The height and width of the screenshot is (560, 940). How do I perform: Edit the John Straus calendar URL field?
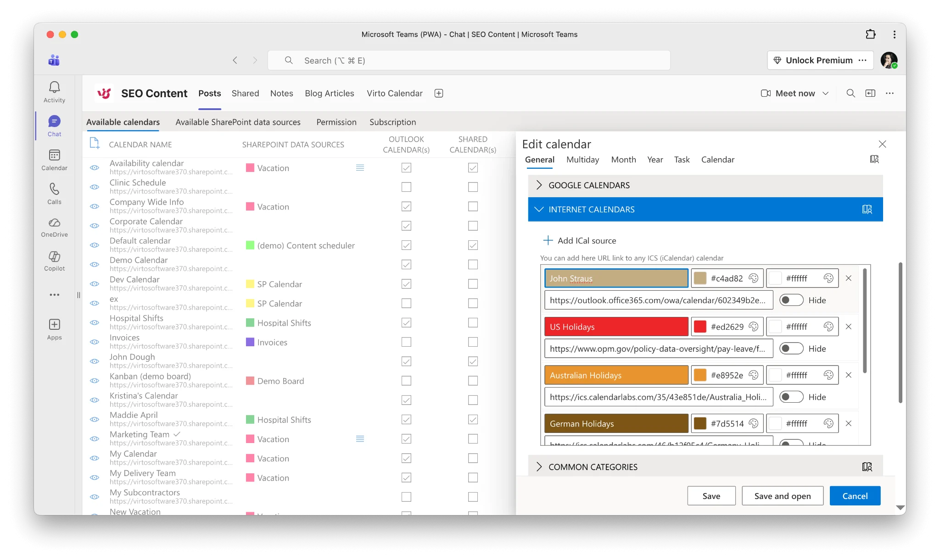[658, 300]
